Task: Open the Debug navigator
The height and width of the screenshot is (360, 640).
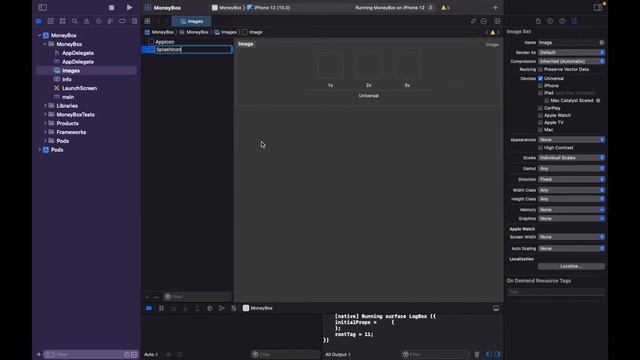Action: coord(110,21)
